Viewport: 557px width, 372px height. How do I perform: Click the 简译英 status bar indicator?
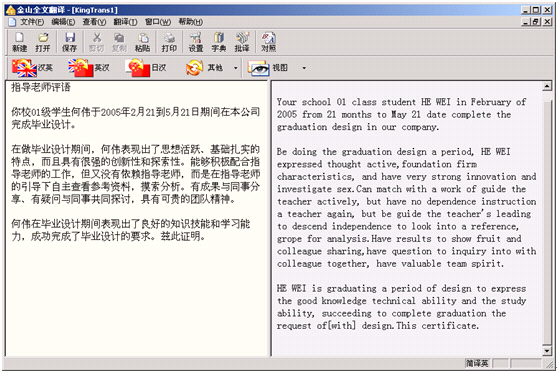[477, 363]
